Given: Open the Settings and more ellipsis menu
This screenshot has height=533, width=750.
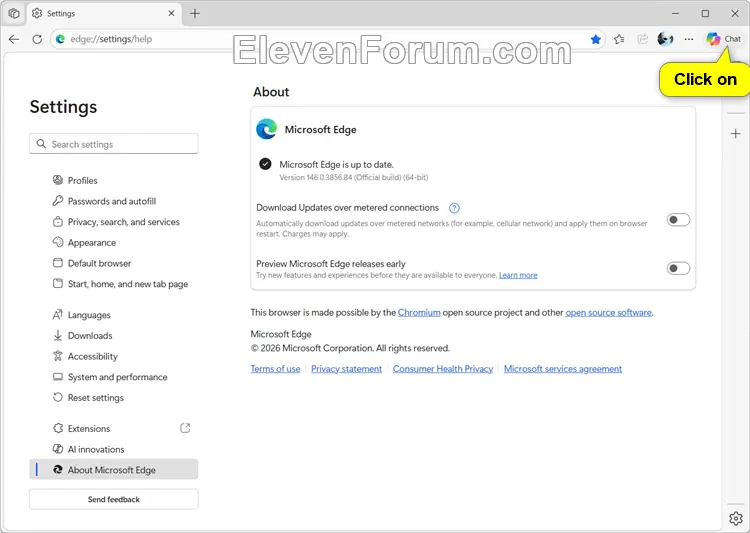Looking at the screenshot, I should [x=689, y=39].
